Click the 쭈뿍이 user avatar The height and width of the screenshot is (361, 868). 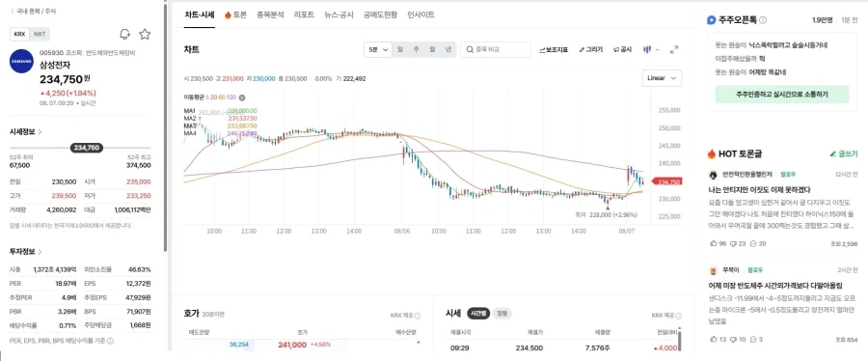point(713,270)
